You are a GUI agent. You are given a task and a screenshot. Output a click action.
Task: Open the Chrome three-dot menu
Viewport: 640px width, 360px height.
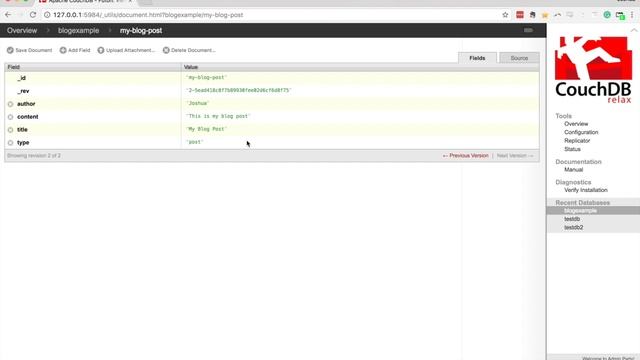[632, 15]
